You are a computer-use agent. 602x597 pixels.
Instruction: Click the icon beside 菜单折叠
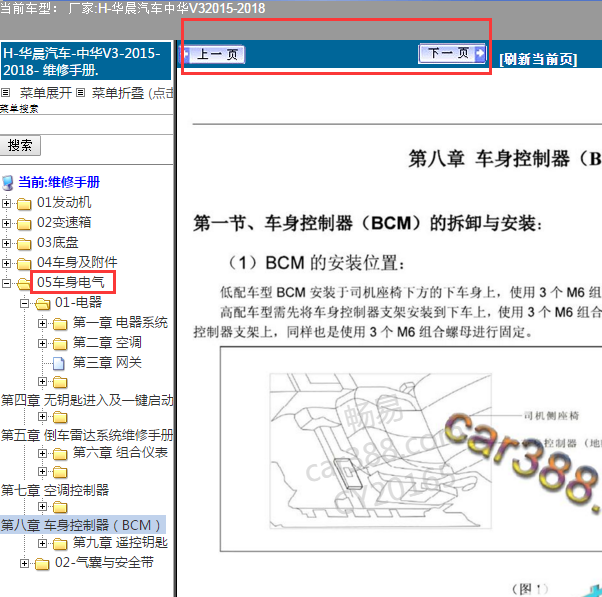click(80, 93)
